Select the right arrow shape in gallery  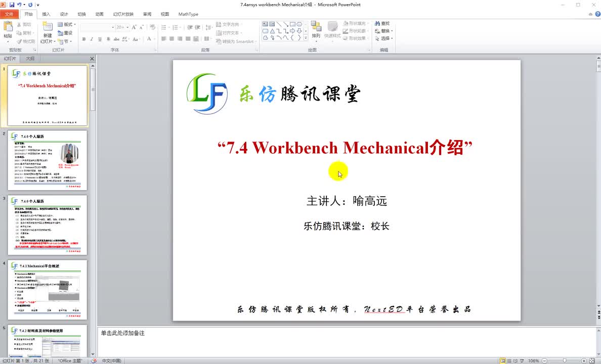click(292, 31)
